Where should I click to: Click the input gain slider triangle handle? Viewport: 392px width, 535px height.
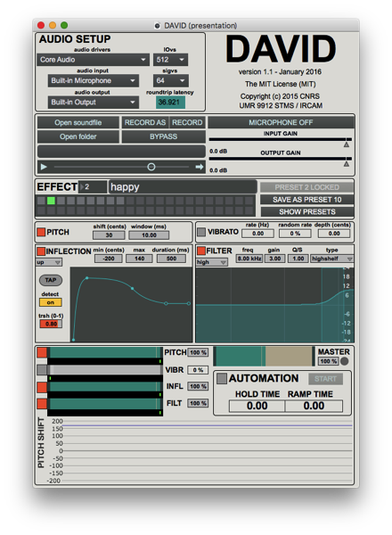347,144
